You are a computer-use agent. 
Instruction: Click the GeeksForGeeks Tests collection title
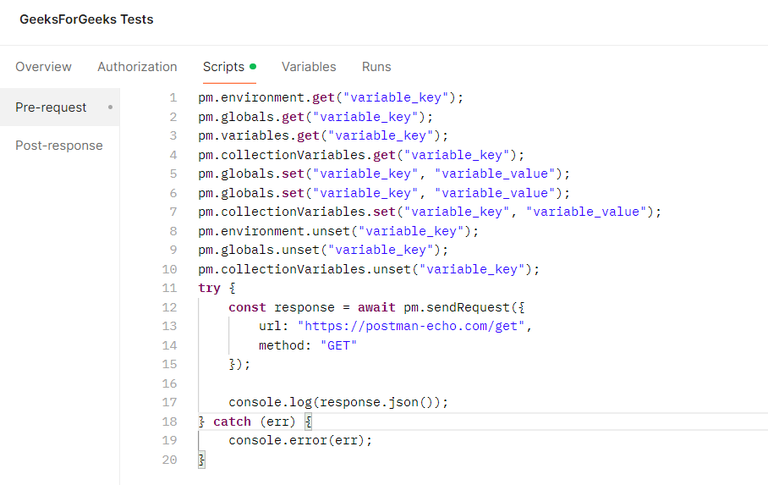coord(86,19)
